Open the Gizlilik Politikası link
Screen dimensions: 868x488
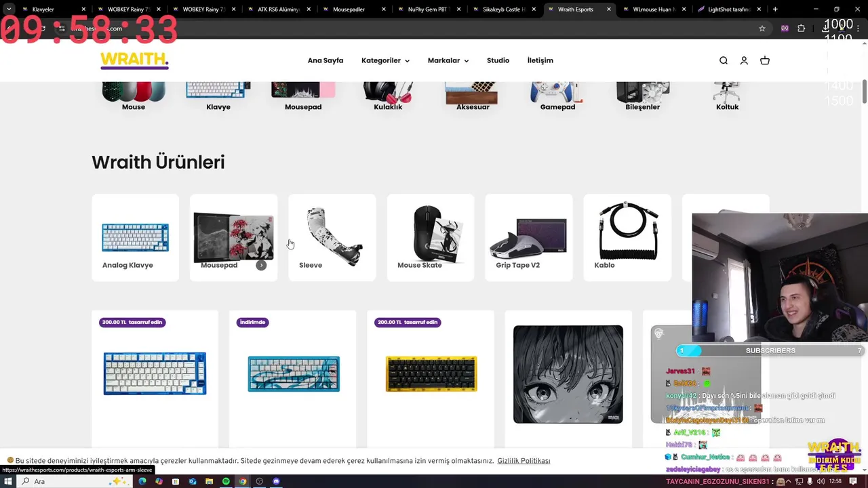[524, 461]
